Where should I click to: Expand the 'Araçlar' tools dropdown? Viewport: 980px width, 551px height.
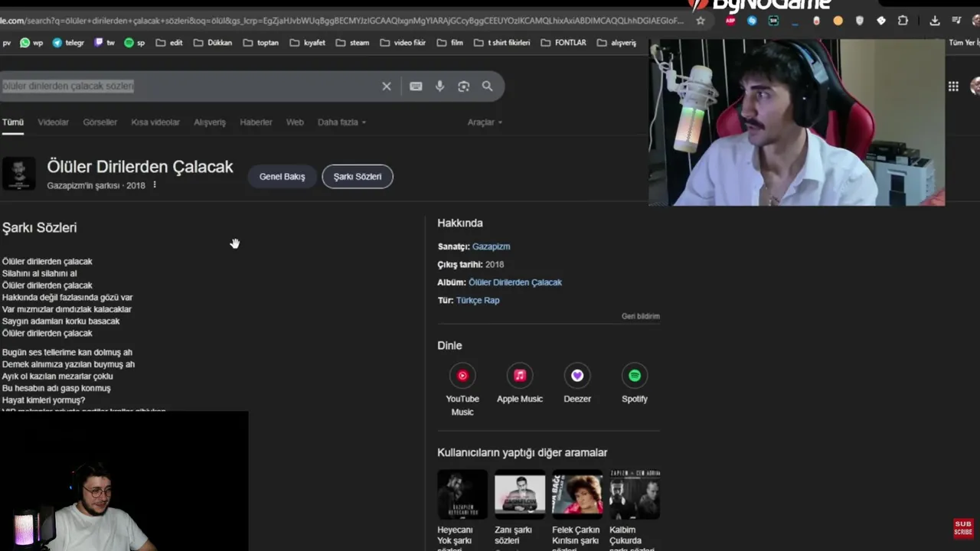click(x=485, y=122)
